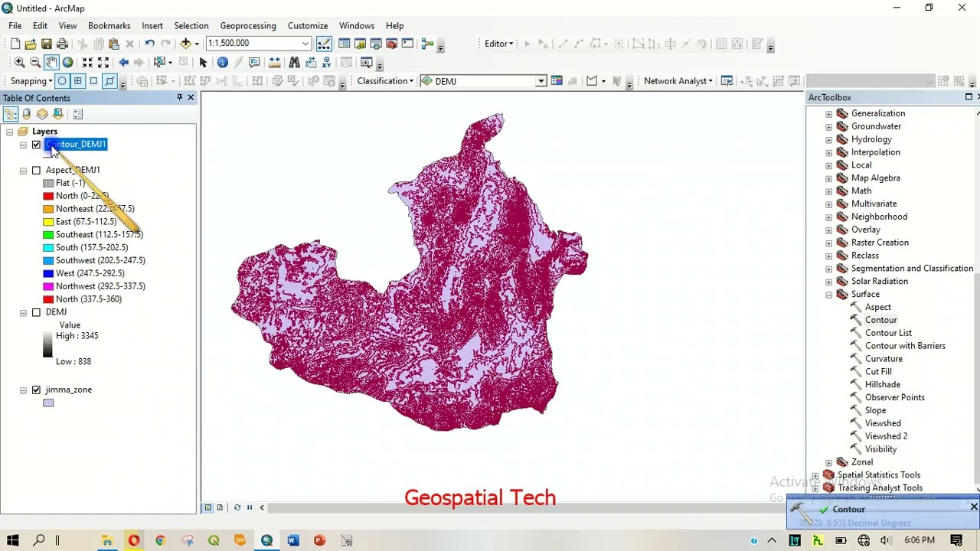Open the Python window icon

407,44
